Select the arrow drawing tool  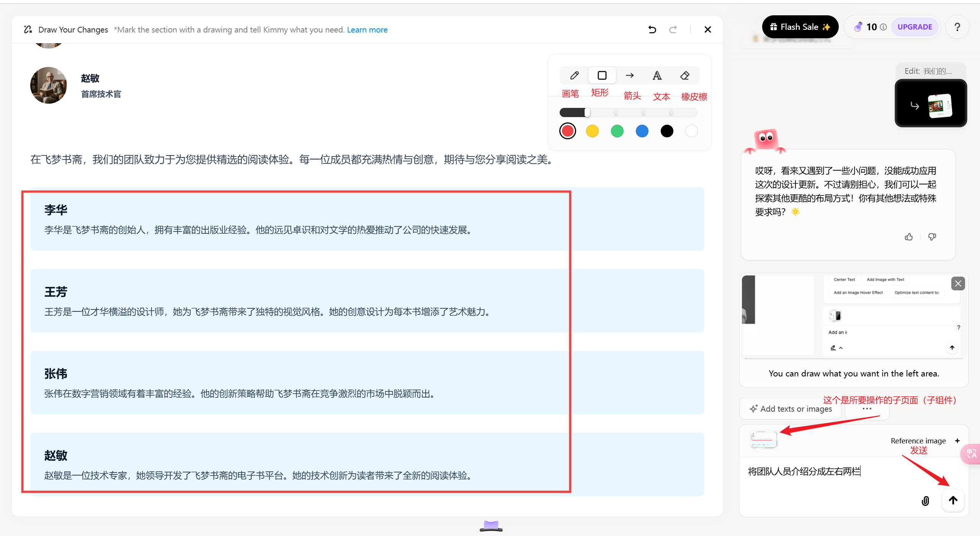[x=629, y=75]
